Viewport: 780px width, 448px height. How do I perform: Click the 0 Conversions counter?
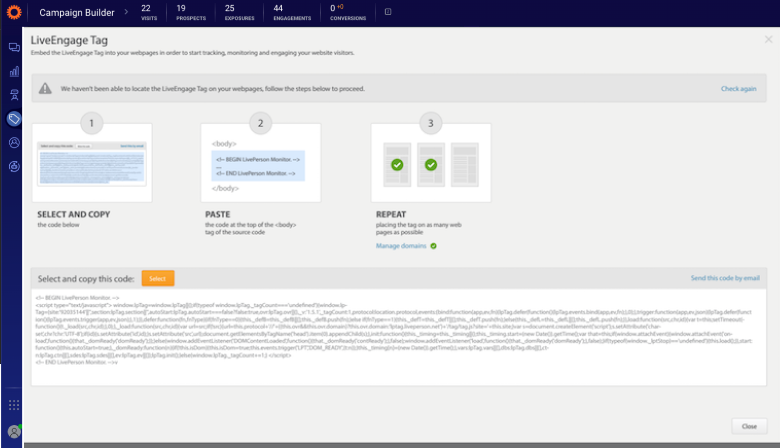(x=348, y=12)
